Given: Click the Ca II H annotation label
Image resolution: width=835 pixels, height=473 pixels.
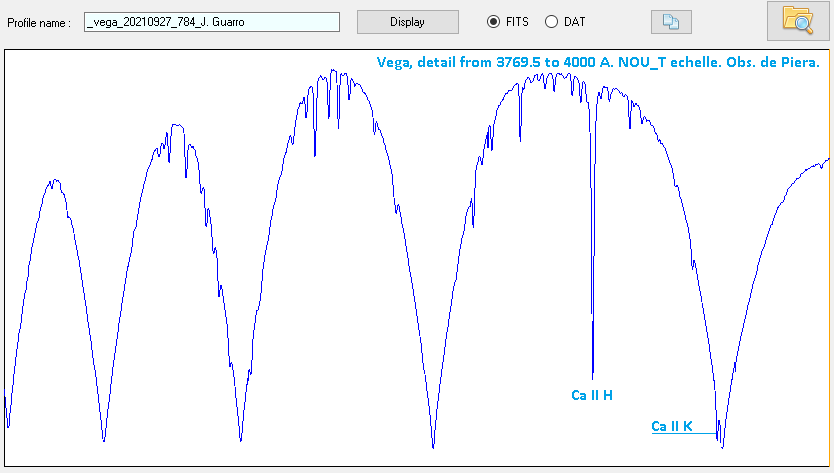Looking at the screenshot, I should (592, 396).
